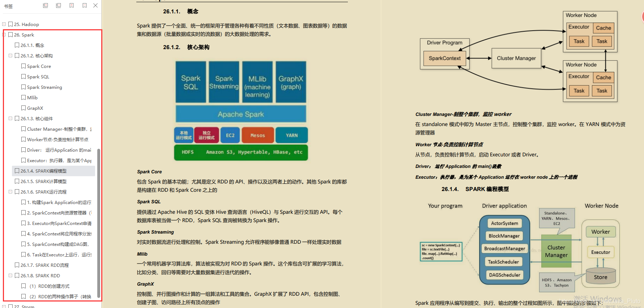
Task: Click the SparkContext box in Driver Program diagram
Action: coord(445,58)
